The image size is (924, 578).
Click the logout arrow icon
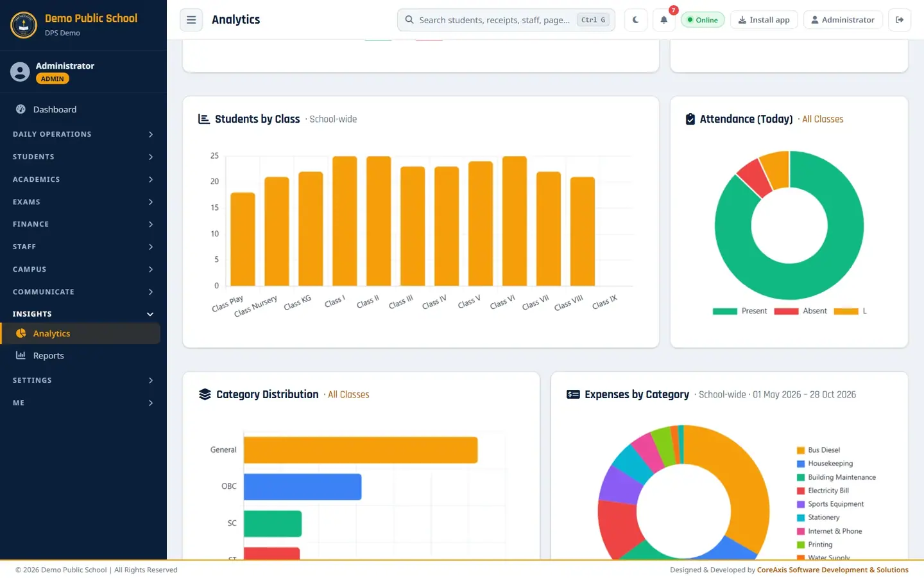[900, 20]
